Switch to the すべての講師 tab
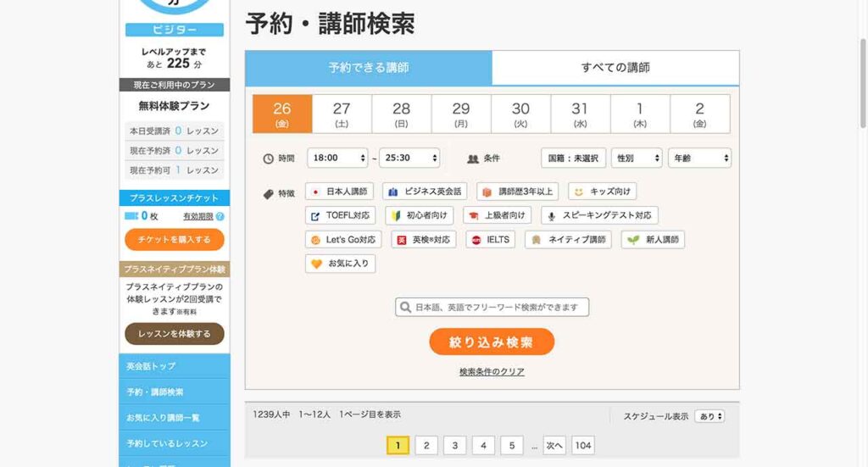Image resolution: width=868 pixels, height=467 pixels. coord(615,68)
